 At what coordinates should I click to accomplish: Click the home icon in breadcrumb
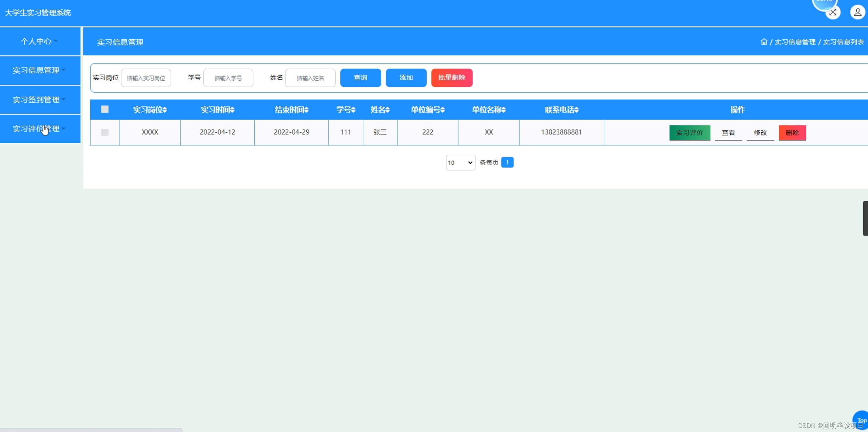coord(764,42)
